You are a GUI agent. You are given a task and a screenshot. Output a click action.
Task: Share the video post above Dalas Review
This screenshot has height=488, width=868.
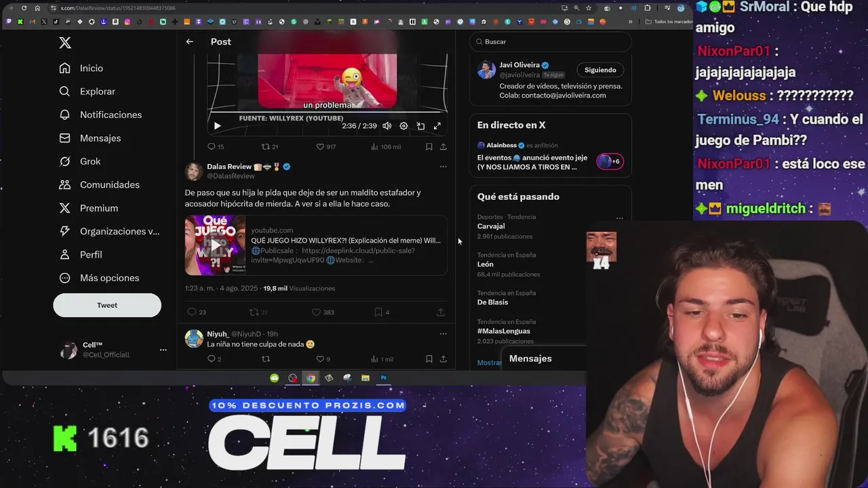(x=443, y=146)
